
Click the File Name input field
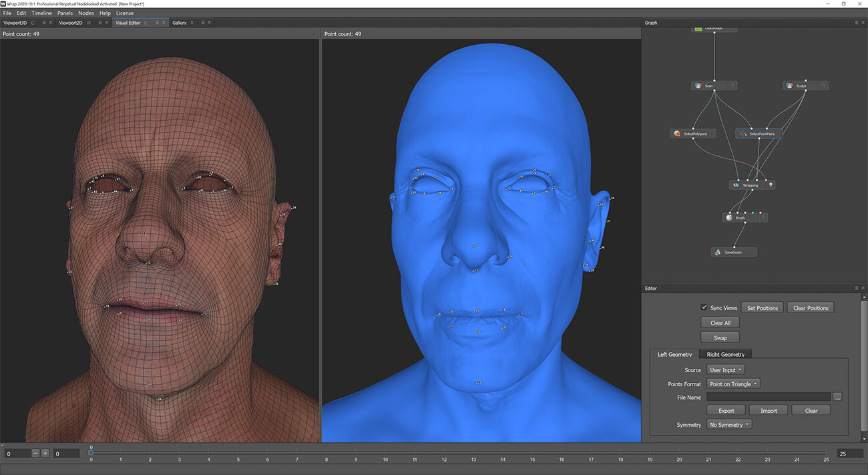[768, 396]
